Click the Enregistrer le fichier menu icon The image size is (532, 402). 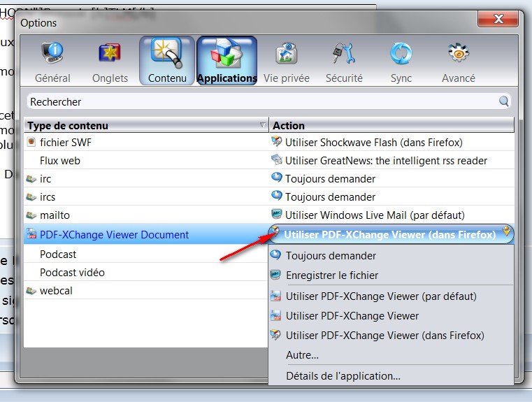[275, 275]
